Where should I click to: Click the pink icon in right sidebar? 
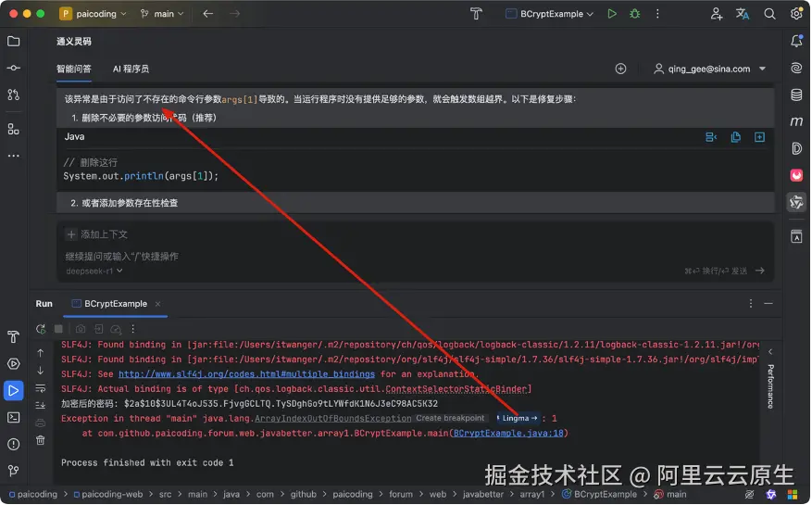click(796, 175)
